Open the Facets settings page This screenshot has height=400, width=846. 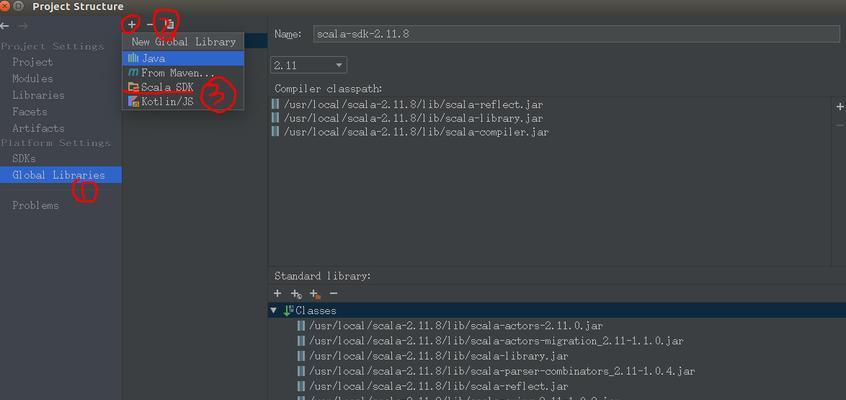pyautogui.click(x=30, y=112)
